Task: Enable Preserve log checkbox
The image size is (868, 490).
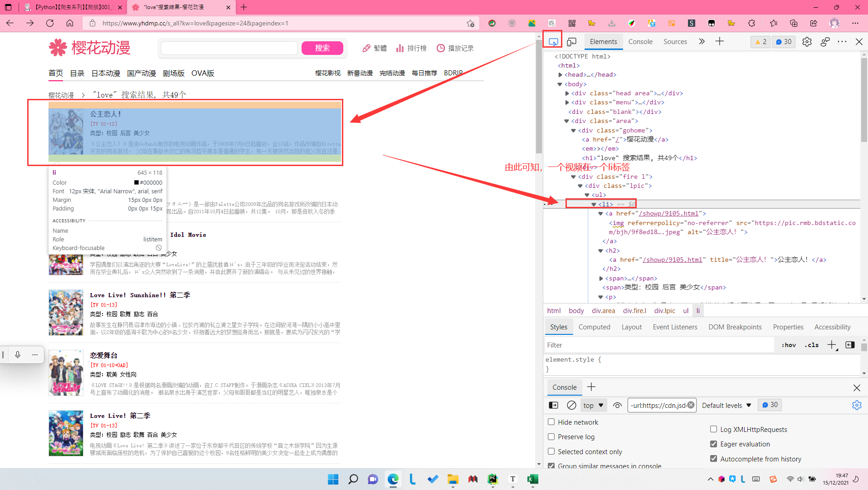Action: 551,436
